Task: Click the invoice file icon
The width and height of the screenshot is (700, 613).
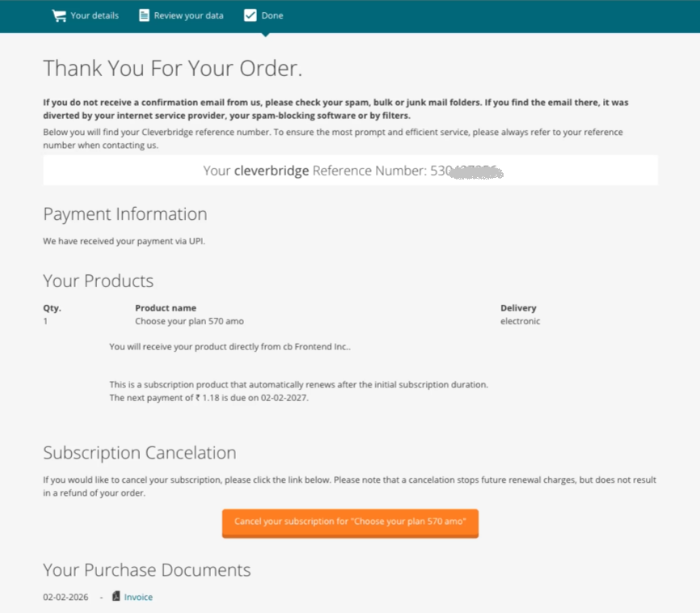Action: click(x=116, y=597)
